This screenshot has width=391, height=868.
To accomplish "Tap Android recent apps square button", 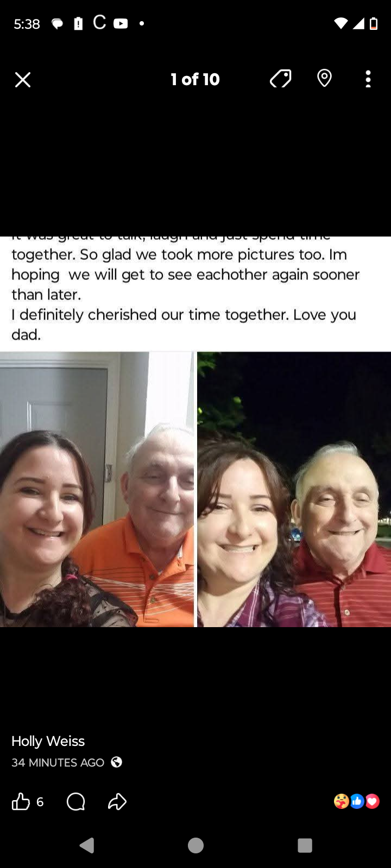I will click(x=305, y=845).
